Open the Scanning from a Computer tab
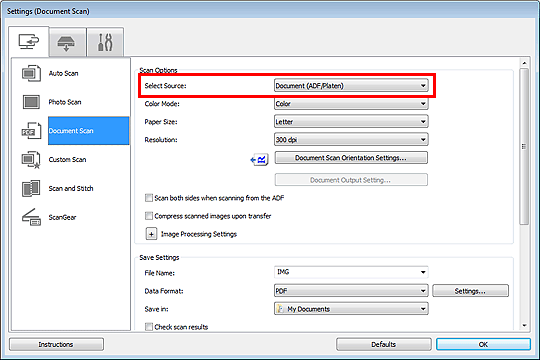 coord(29,42)
